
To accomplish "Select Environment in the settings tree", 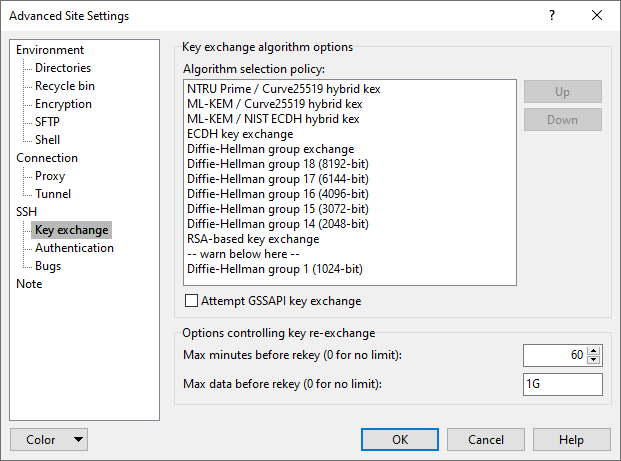I will [50, 50].
